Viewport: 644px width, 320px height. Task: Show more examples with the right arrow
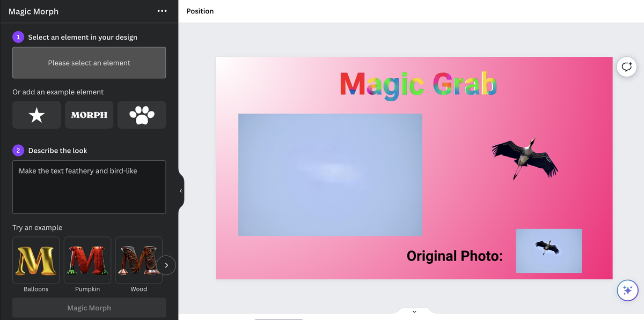[x=166, y=265]
